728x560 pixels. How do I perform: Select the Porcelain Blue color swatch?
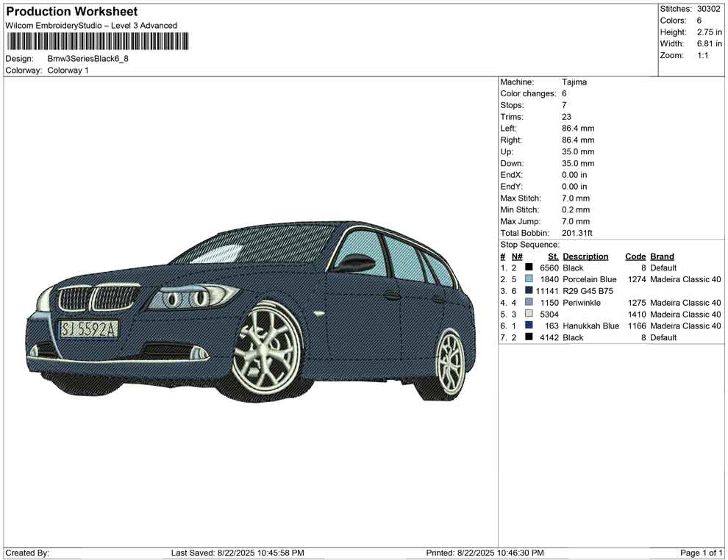click(529, 280)
